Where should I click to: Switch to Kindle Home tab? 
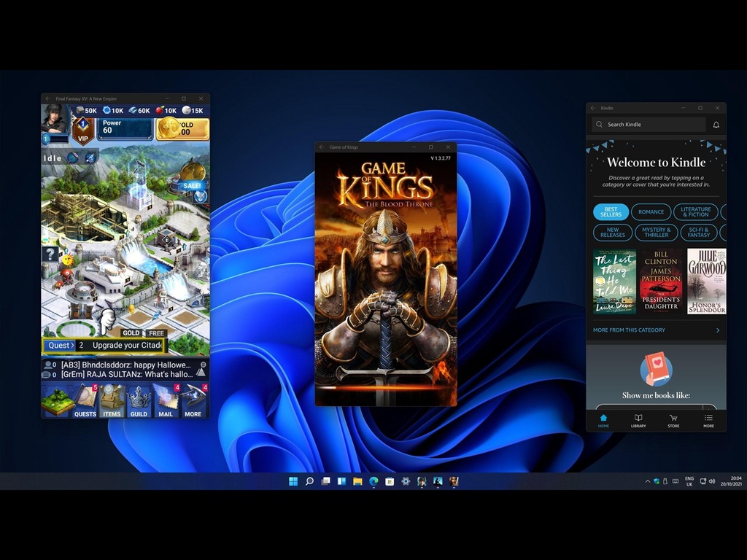coord(603,421)
